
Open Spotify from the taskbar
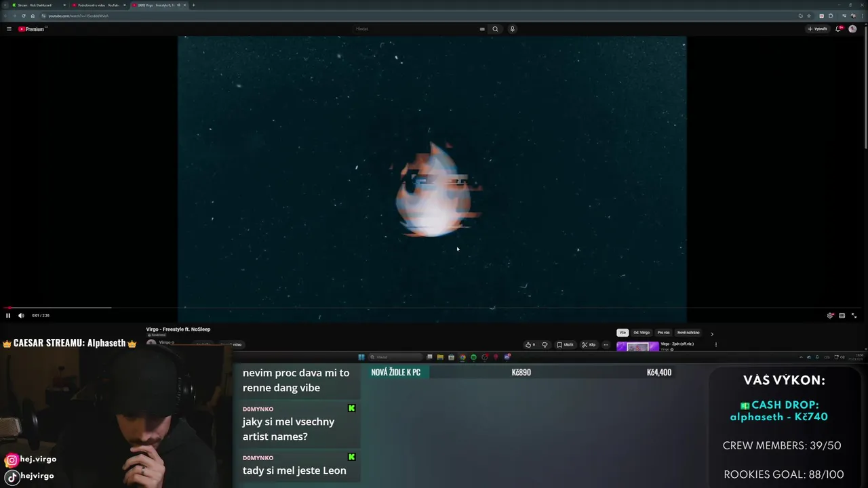[x=473, y=357]
